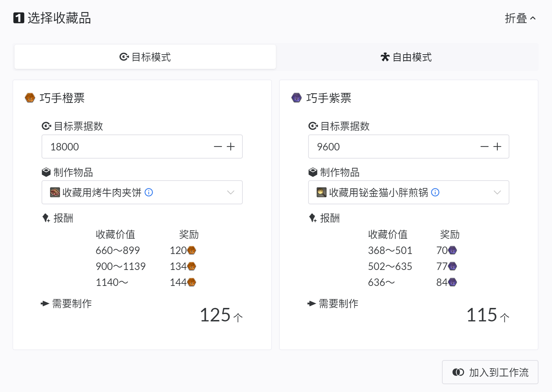Switch to the 自由模式 tab
Image resolution: width=552 pixels, height=392 pixels.
(x=406, y=57)
